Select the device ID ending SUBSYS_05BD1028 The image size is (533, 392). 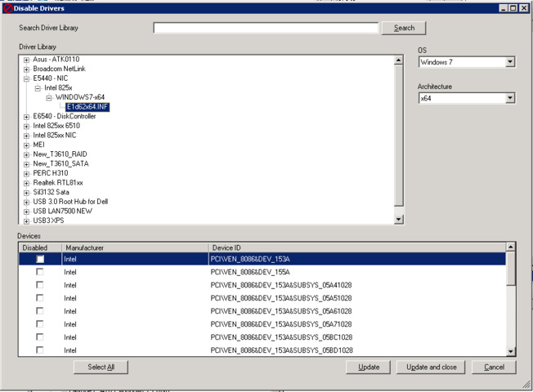pyautogui.click(x=281, y=350)
